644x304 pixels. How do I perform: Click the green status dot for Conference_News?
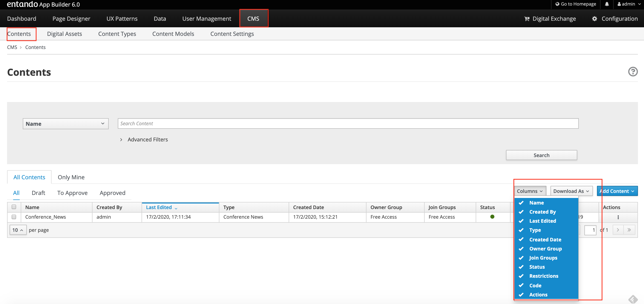click(492, 217)
